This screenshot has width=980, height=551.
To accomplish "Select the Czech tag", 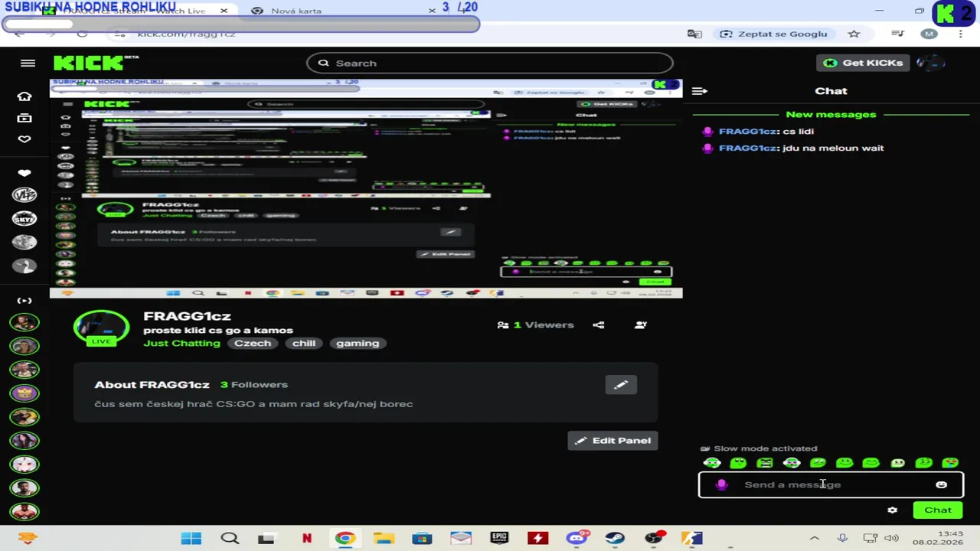I will point(253,343).
